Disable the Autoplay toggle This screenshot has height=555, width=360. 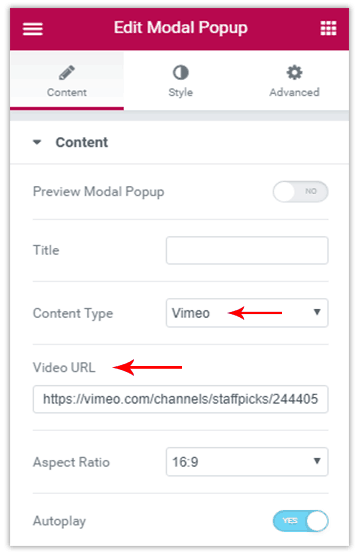(x=300, y=521)
